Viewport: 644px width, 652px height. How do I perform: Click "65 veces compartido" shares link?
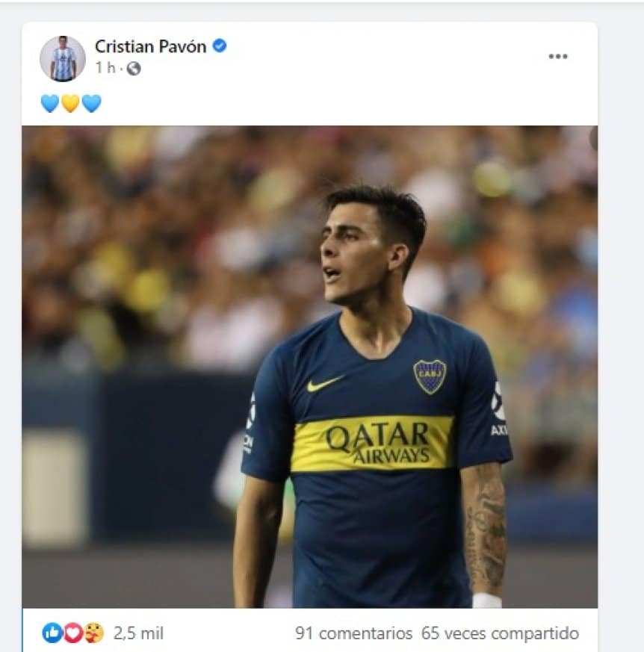tap(500, 633)
